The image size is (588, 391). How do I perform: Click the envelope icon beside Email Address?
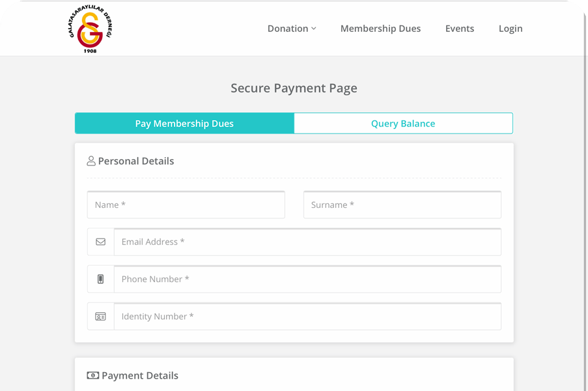(100, 242)
